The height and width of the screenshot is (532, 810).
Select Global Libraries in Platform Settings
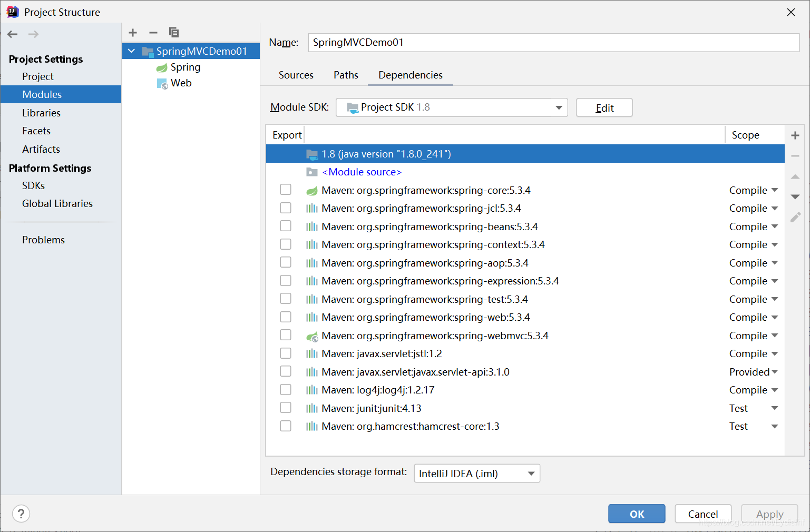(x=57, y=203)
